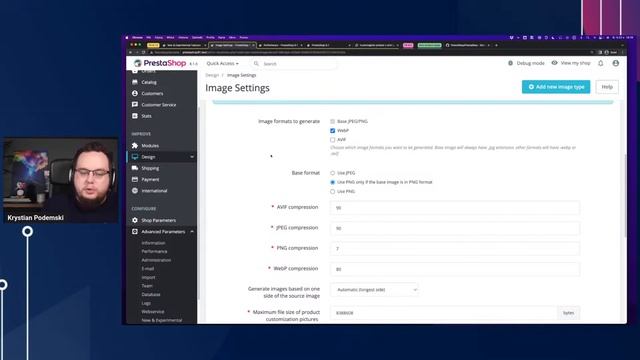Open Import under Advanced Parameters

point(148,277)
